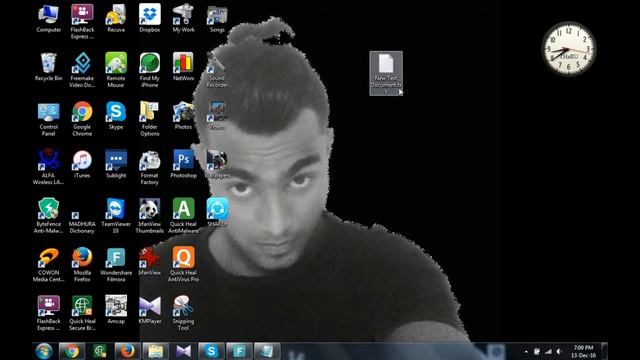
Task: Launch the Format Factory shortcut
Action: [x=149, y=167]
